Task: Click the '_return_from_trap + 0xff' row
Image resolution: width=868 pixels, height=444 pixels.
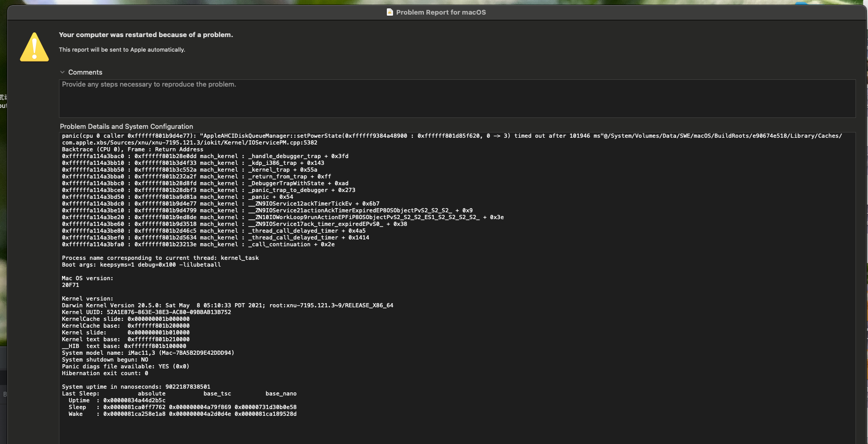Action: click(197, 176)
